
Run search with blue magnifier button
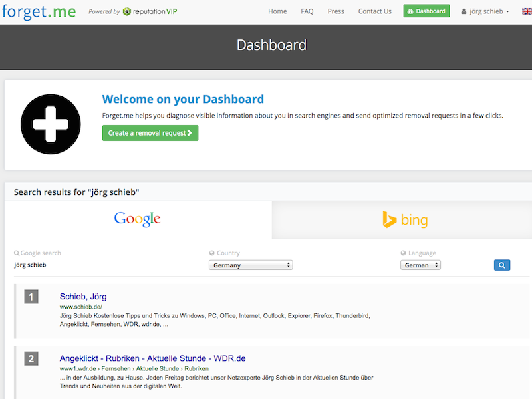[502, 265]
